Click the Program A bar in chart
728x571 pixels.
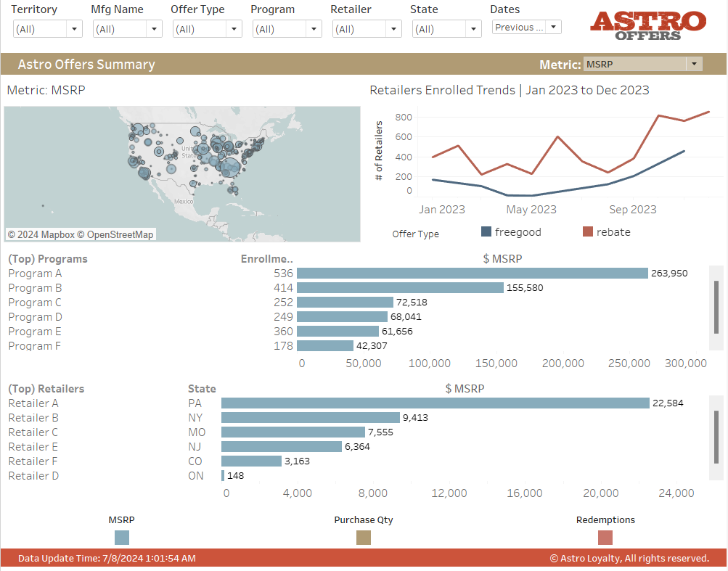coord(472,274)
